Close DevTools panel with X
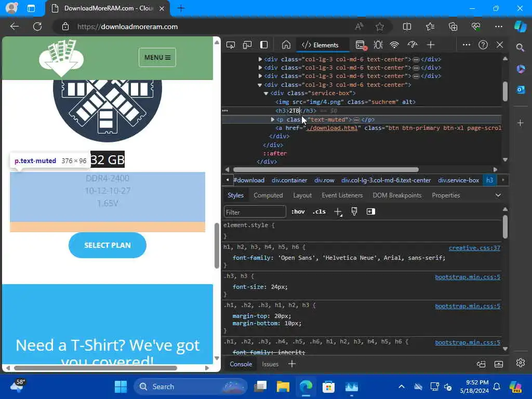Screen dimensions: 532x399 (500, 45)
